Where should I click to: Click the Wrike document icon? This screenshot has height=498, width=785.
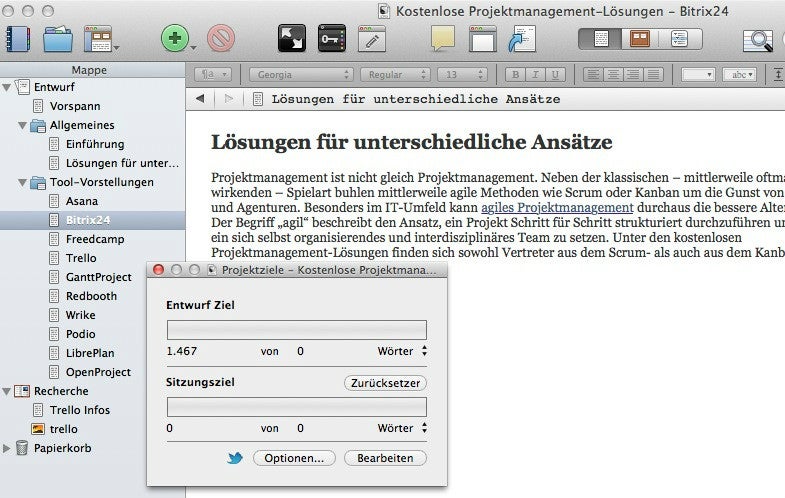click(x=54, y=315)
